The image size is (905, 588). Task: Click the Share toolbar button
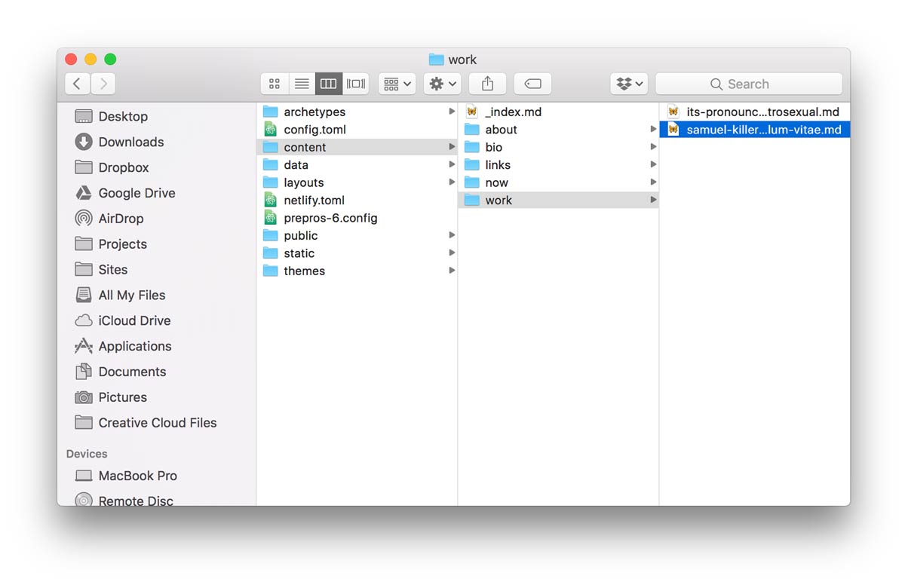(487, 84)
